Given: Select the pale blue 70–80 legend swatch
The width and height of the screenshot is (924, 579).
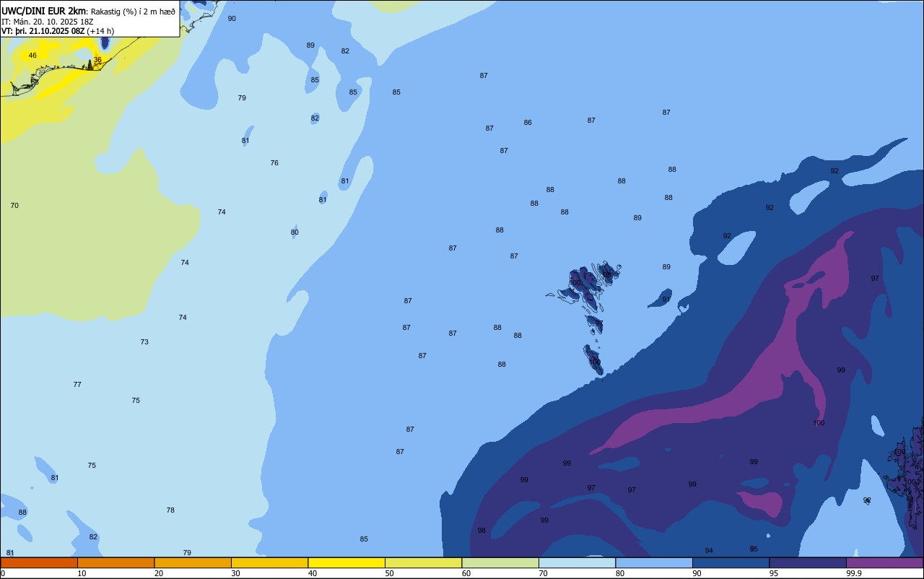Looking at the screenshot, I should pyautogui.click(x=577, y=562).
